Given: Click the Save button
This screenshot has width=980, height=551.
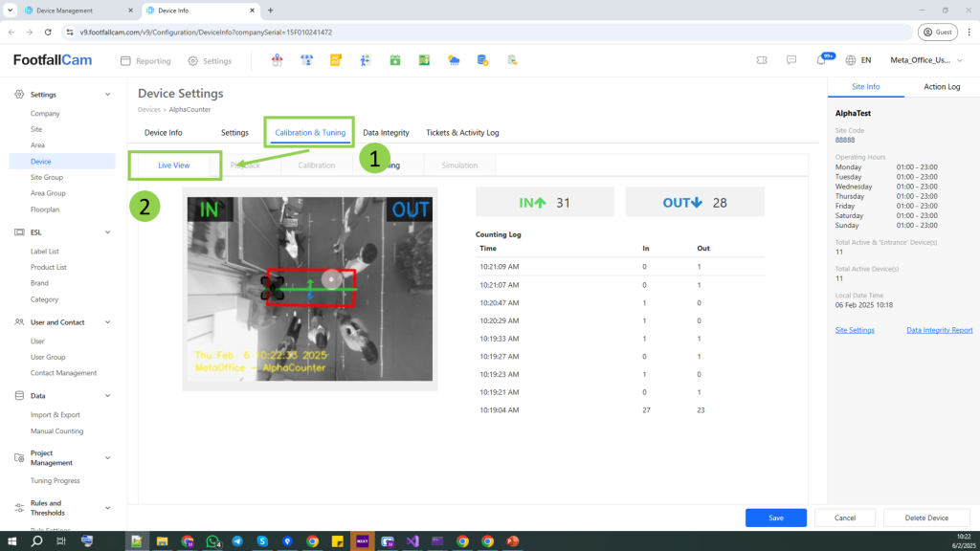Looking at the screenshot, I should pyautogui.click(x=775, y=518).
